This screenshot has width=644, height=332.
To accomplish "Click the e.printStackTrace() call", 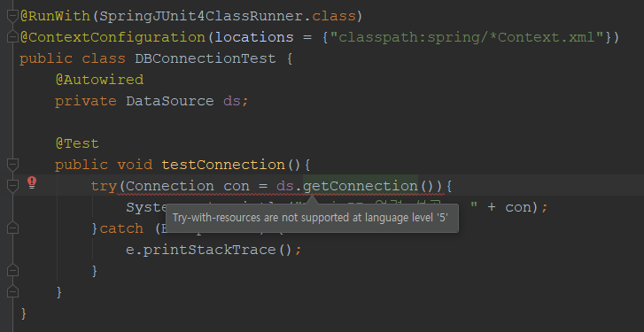I will pos(209,250).
